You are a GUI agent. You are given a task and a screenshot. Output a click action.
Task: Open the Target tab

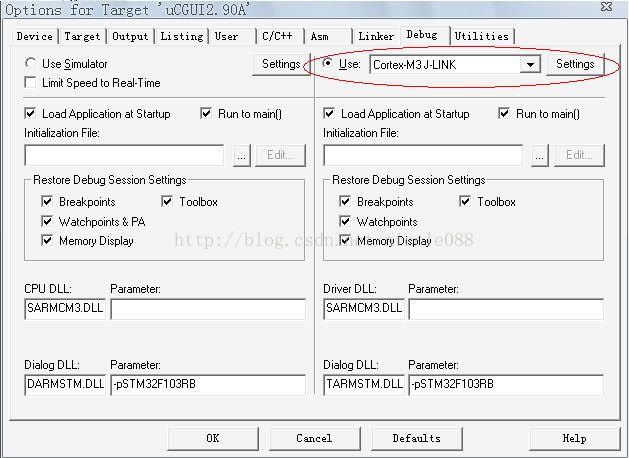tap(82, 36)
